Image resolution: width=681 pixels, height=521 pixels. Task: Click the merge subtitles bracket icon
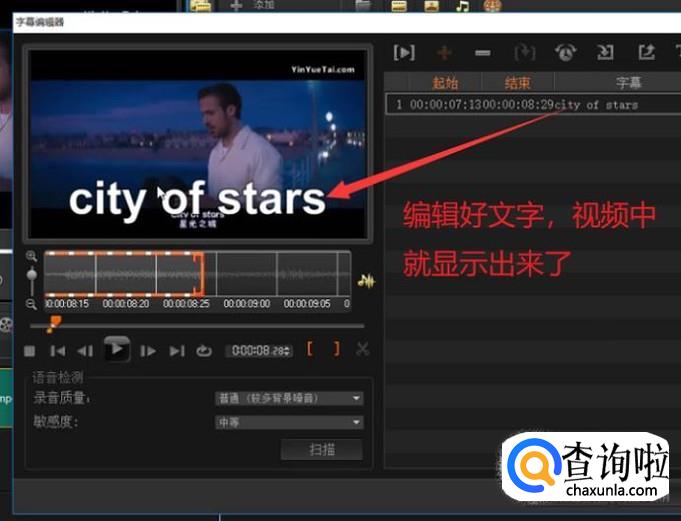(525, 53)
